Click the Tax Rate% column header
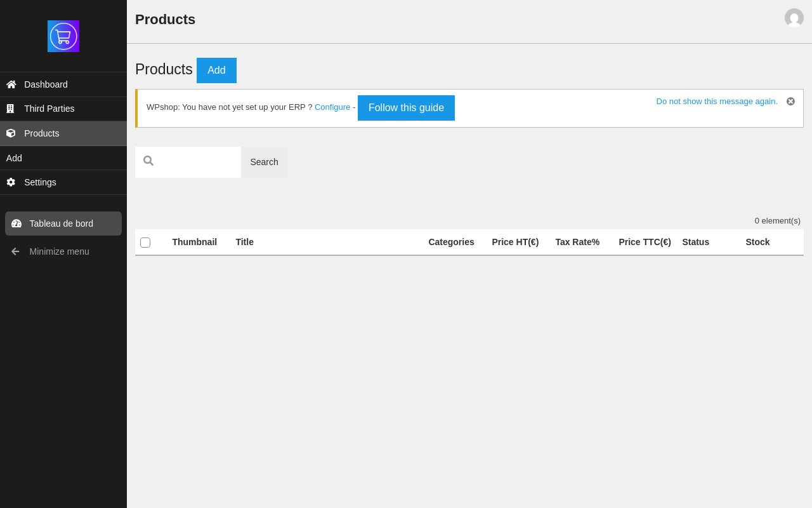This screenshot has width=812, height=508. [577, 242]
